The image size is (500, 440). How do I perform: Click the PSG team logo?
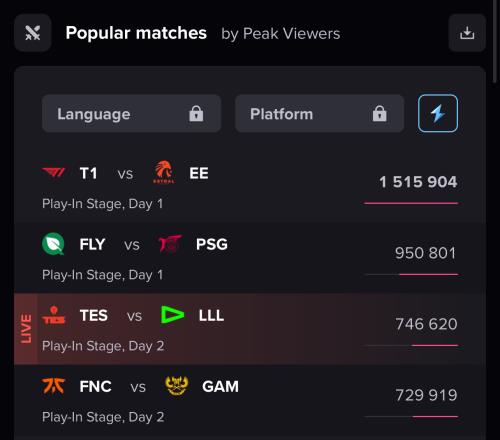[170, 244]
